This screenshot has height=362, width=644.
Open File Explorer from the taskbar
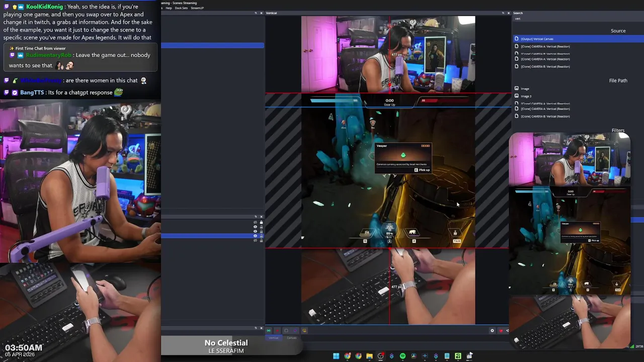point(369,356)
